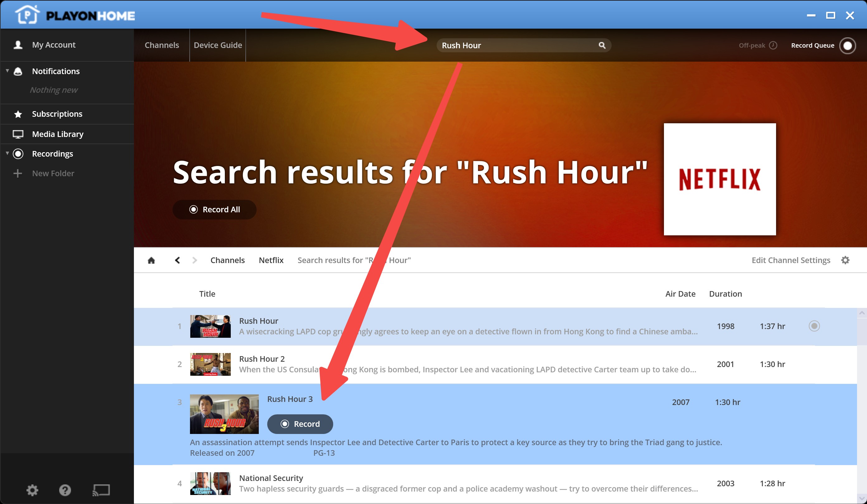Click the PlayOn Home logo icon
This screenshot has height=504, width=867.
pyautogui.click(x=27, y=14)
